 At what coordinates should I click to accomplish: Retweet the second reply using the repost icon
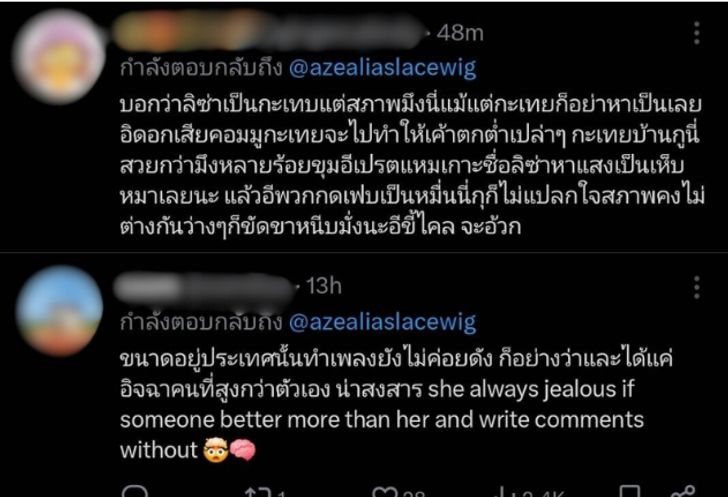[258, 492]
